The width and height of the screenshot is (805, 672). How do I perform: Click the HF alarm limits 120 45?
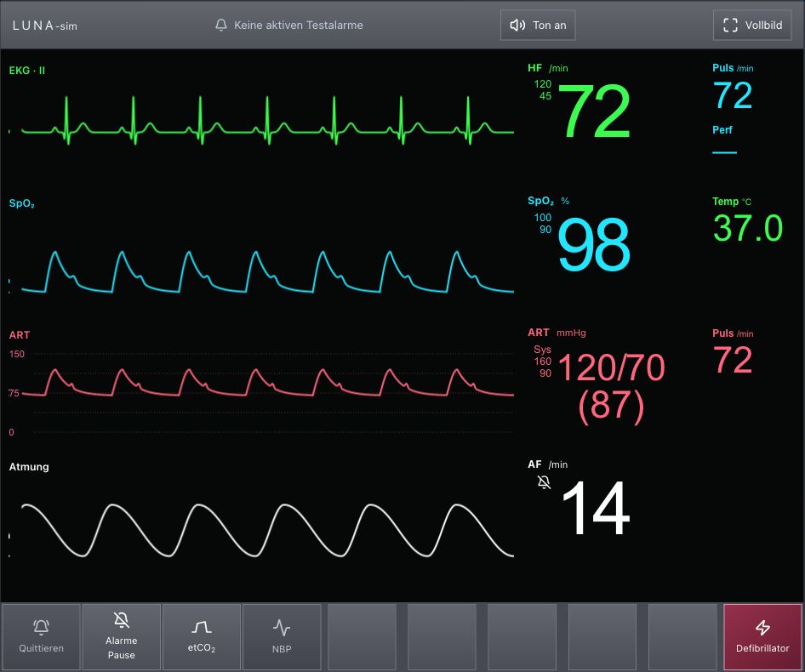[543, 90]
